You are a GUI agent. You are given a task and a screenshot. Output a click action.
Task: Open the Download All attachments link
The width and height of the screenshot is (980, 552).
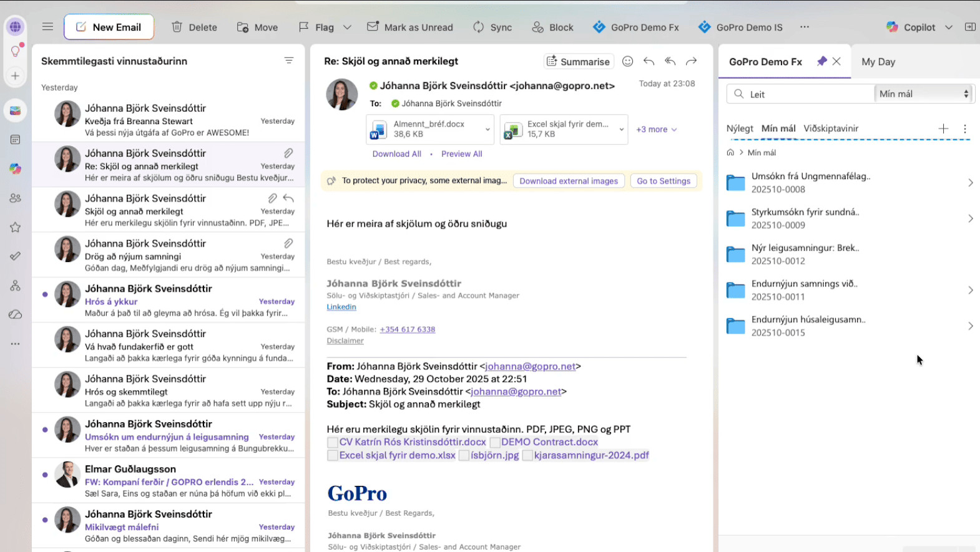(396, 154)
